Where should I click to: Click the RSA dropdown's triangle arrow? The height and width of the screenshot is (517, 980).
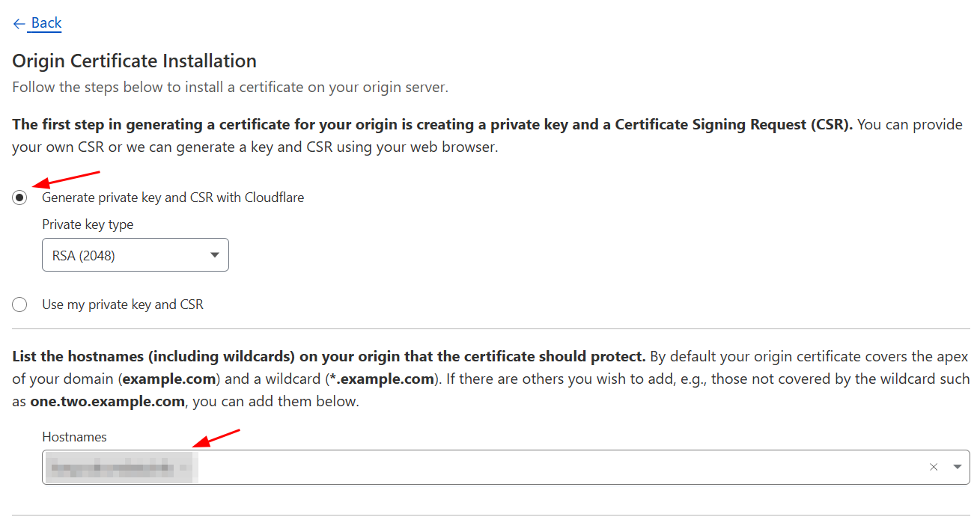coord(215,255)
